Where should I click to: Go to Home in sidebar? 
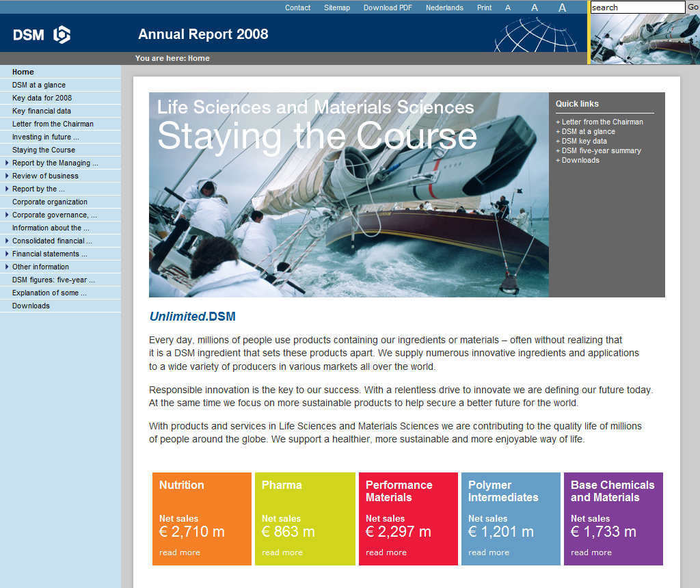pyautogui.click(x=23, y=72)
